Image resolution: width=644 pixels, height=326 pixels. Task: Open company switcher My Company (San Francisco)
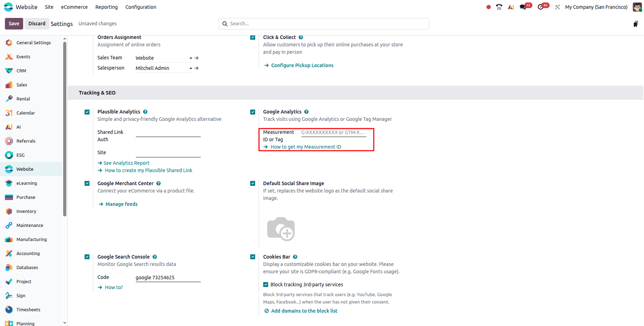(x=596, y=7)
